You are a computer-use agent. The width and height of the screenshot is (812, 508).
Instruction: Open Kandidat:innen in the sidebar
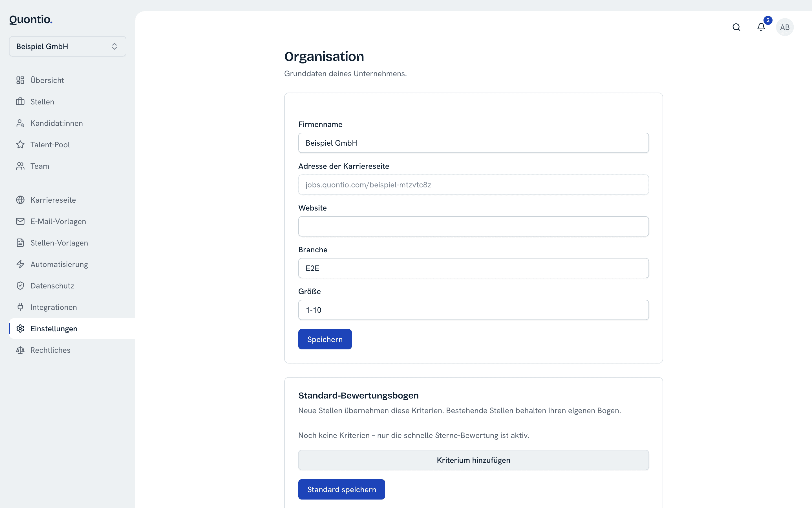tap(72, 123)
